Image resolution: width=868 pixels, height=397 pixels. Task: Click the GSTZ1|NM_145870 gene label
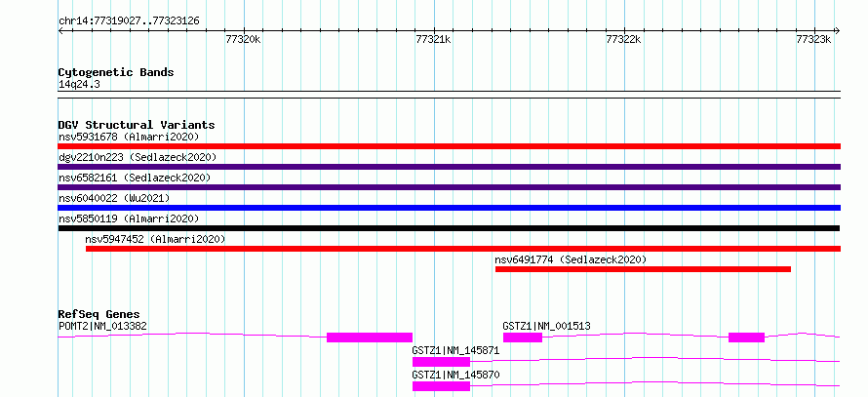coord(455,375)
